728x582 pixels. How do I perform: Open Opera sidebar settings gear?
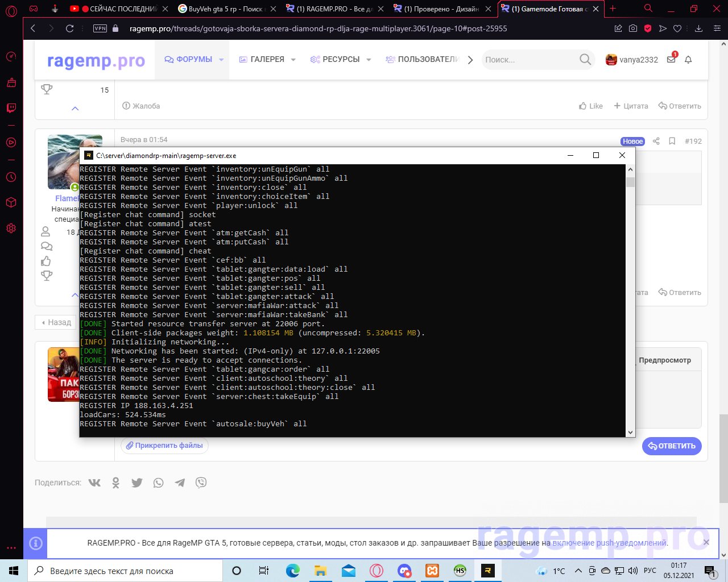tap(11, 228)
